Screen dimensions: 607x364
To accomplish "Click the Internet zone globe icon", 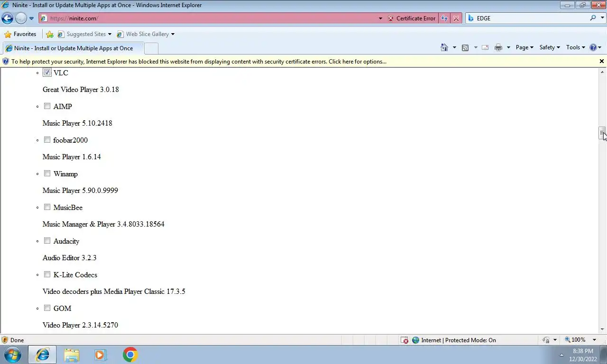I will point(415,340).
